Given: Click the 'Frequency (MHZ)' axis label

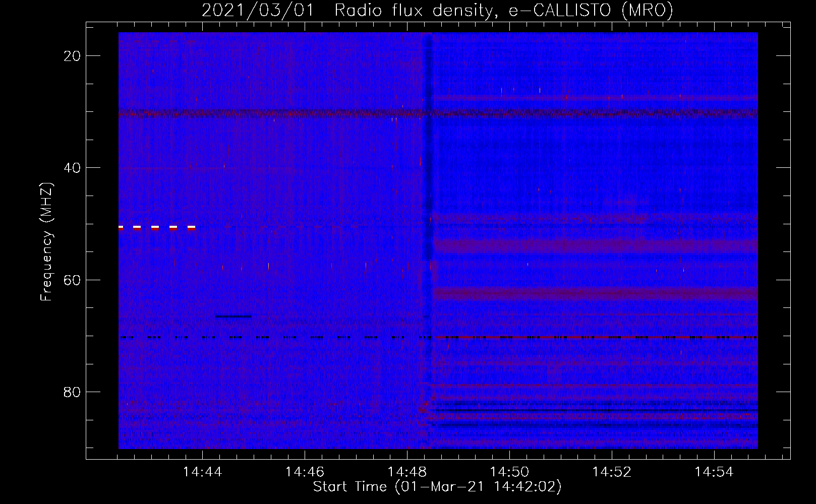Looking at the screenshot, I should (x=46, y=242).
